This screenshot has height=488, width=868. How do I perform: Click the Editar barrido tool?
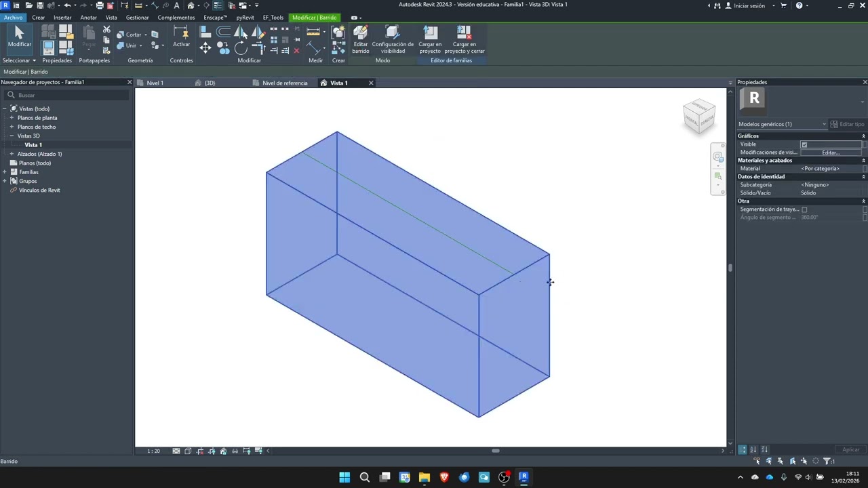coord(361,40)
